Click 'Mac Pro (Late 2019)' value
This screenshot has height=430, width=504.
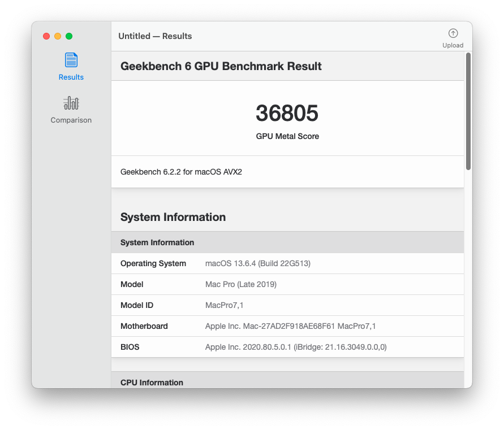click(241, 284)
